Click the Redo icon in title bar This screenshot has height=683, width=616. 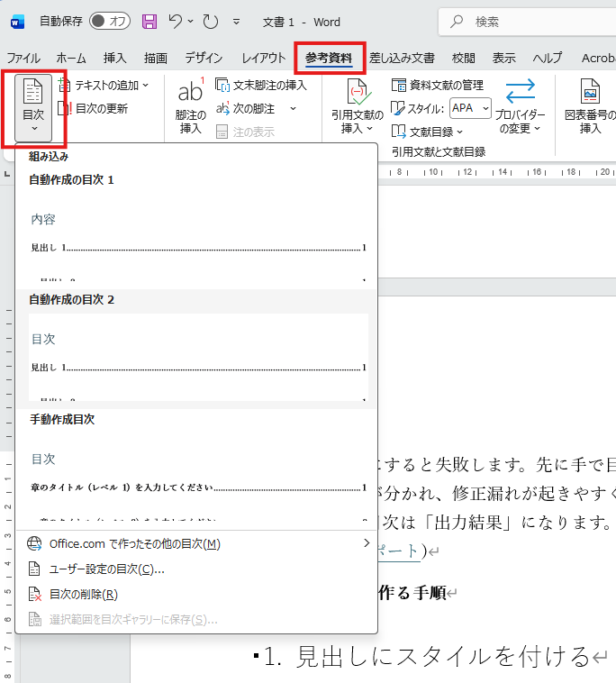[211, 21]
